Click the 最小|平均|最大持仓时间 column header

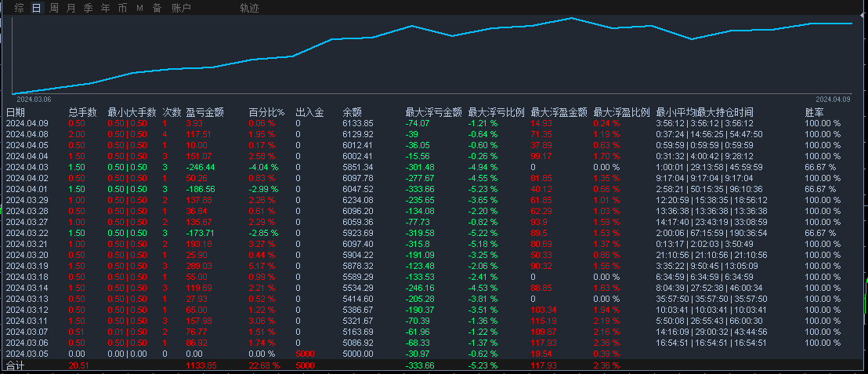click(704, 112)
